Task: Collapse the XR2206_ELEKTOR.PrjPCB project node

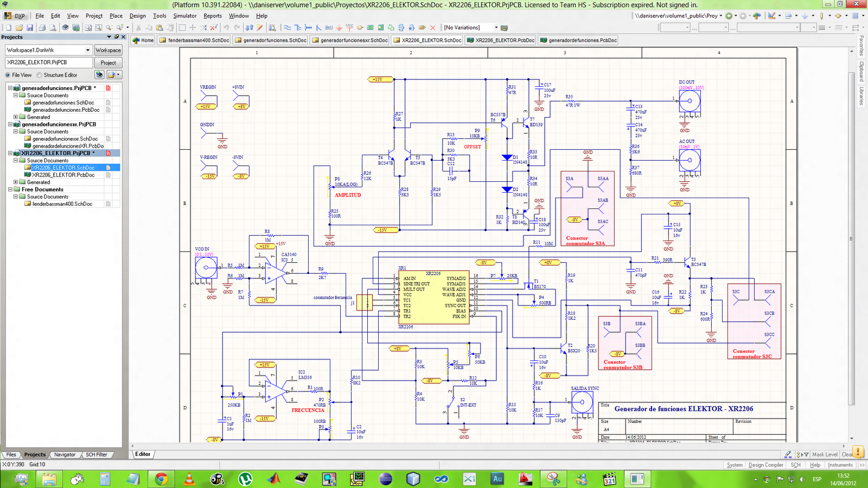Action: click(10, 153)
